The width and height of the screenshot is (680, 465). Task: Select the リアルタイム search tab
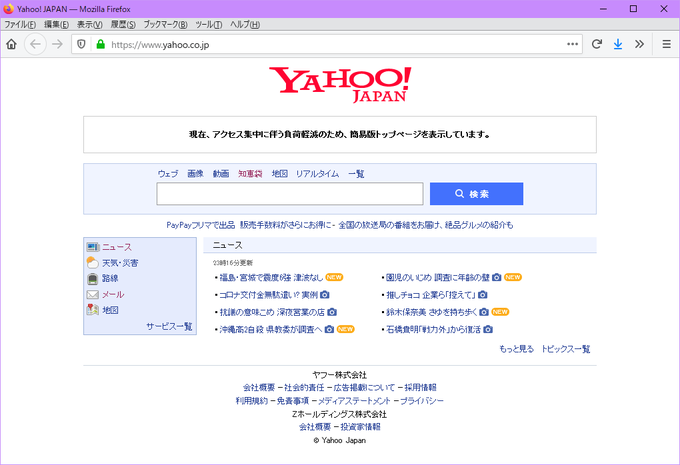tap(317, 174)
